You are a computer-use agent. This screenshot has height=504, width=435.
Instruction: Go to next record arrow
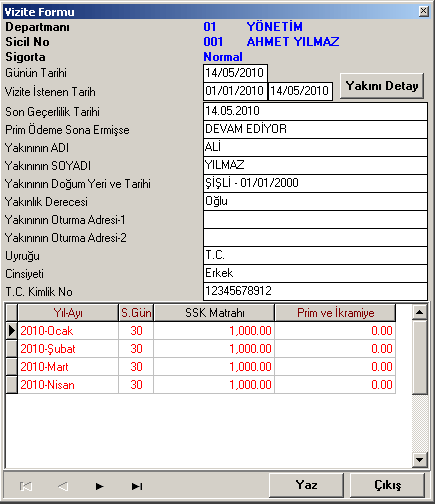(x=99, y=486)
